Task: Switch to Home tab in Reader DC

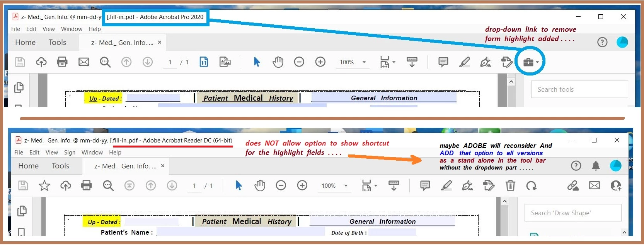Action: point(28,166)
